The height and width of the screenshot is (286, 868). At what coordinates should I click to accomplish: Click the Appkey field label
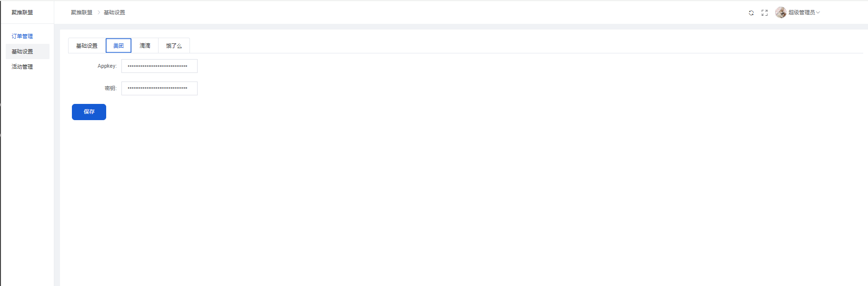107,66
